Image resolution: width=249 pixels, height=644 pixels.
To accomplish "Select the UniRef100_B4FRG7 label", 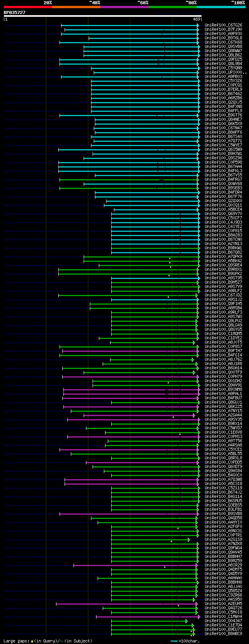I will [x=223, y=179].
